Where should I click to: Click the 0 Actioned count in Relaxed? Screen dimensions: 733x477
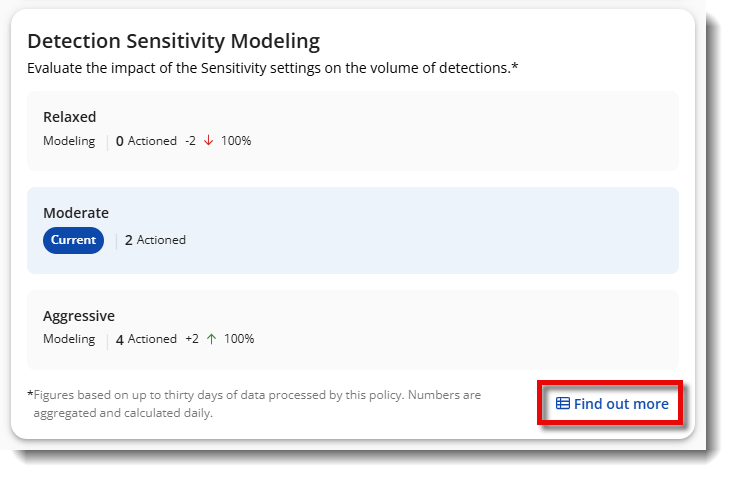pos(146,141)
